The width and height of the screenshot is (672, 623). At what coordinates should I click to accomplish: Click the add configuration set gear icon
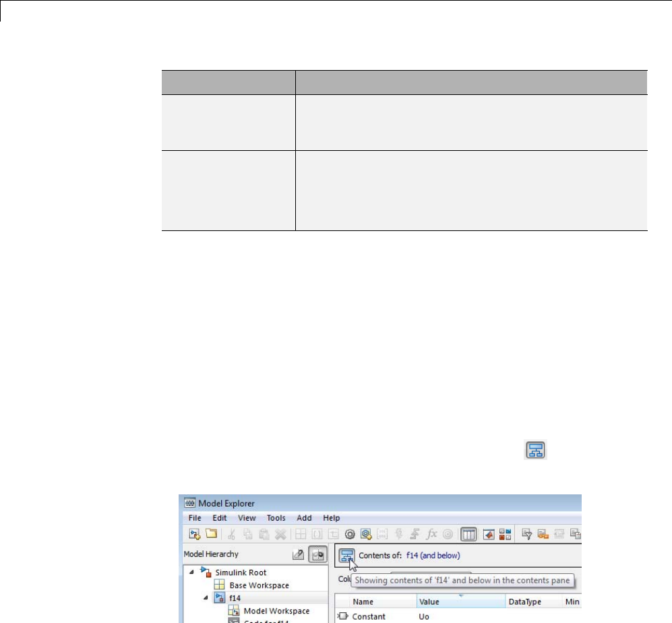click(x=350, y=534)
